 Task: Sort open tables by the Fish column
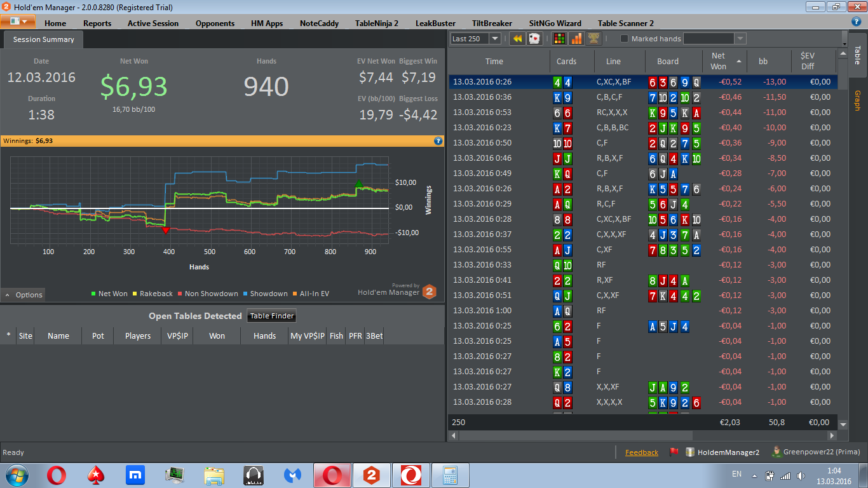(x=336, y=335)
